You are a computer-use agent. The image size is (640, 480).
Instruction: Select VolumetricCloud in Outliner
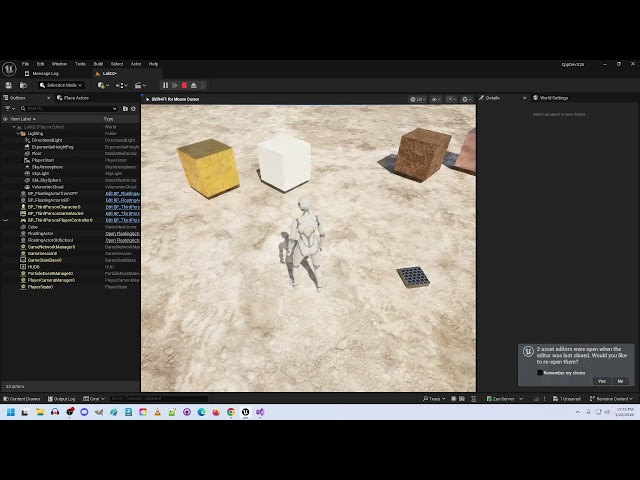click(48, 187)
